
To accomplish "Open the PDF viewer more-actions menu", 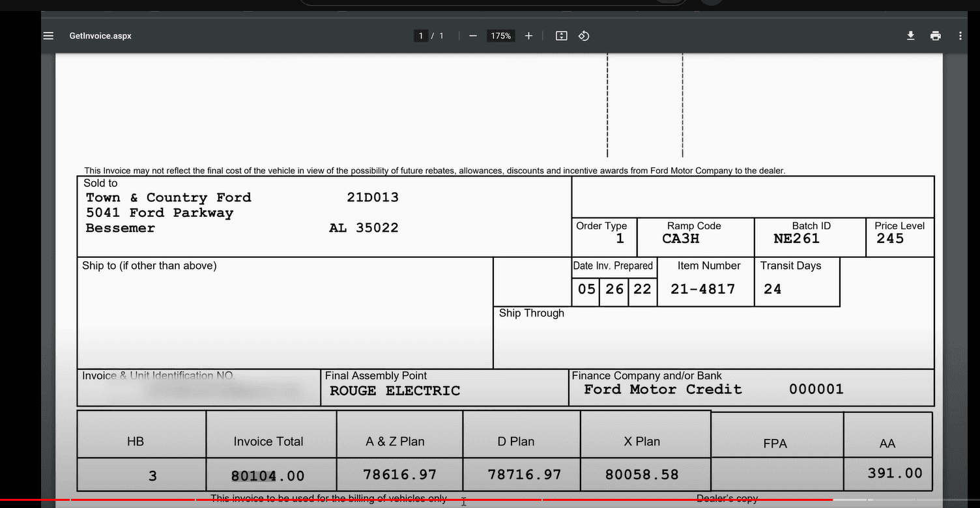I will pyautogui.click(x=960, y=36).
